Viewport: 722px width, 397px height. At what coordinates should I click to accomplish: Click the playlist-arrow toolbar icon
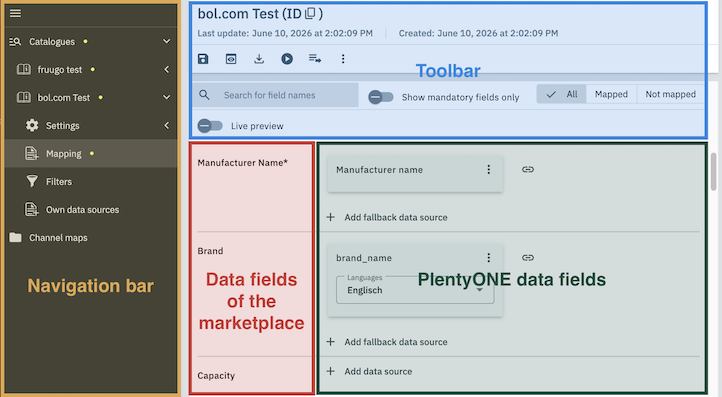point(315,59)
